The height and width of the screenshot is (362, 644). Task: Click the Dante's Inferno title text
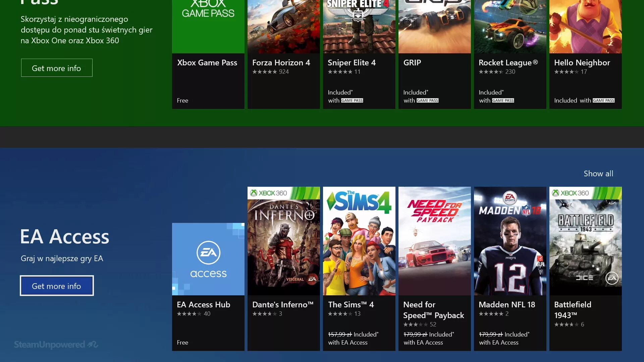[283, 305]
